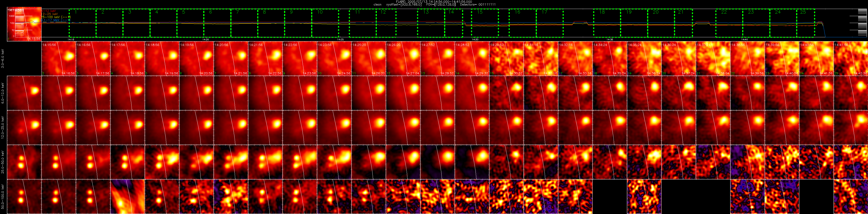
Task: Click the 3.0-6.0 keV row label
Action: coord(3,58)
